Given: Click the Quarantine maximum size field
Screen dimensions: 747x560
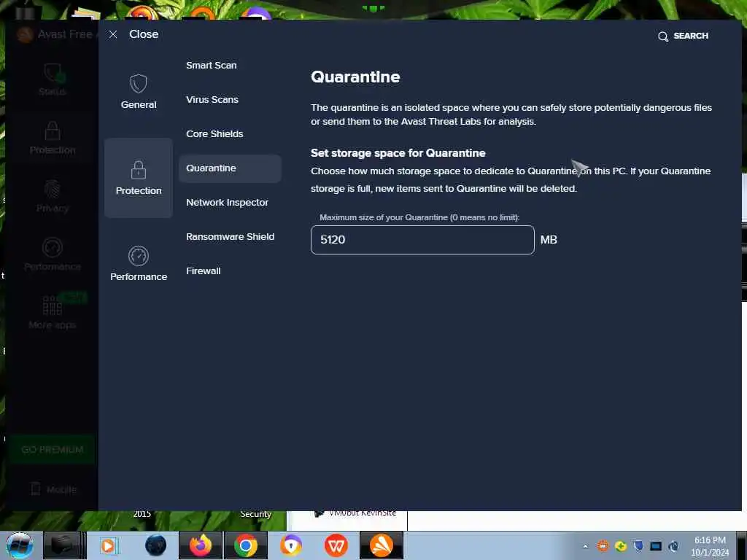Looking at the screenshot, I should (422, 240).
